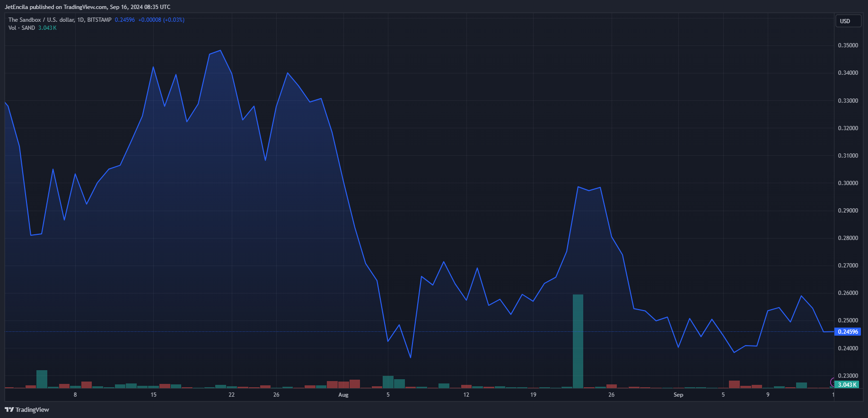Click the 0.30000 price axis label
Screen dimensions: 868x418
tap(848, 183)
